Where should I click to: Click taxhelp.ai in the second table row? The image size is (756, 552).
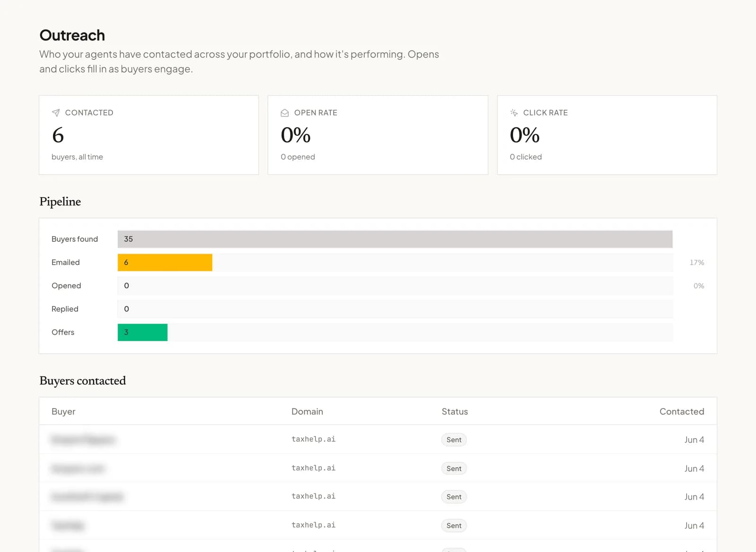click(313, 468)
